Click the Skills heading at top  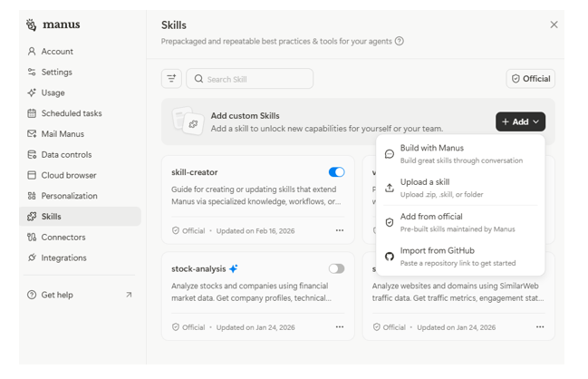[x=174, y=25]
